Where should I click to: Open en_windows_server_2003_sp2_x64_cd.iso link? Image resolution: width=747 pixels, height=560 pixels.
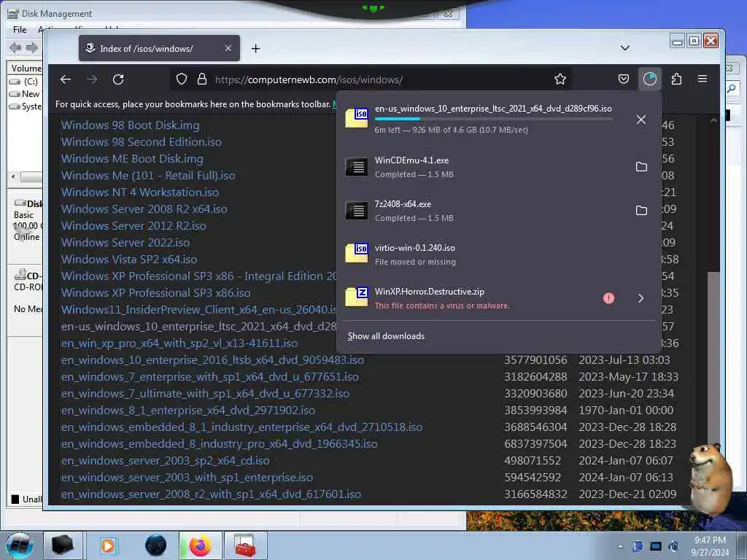pos(166,461)
